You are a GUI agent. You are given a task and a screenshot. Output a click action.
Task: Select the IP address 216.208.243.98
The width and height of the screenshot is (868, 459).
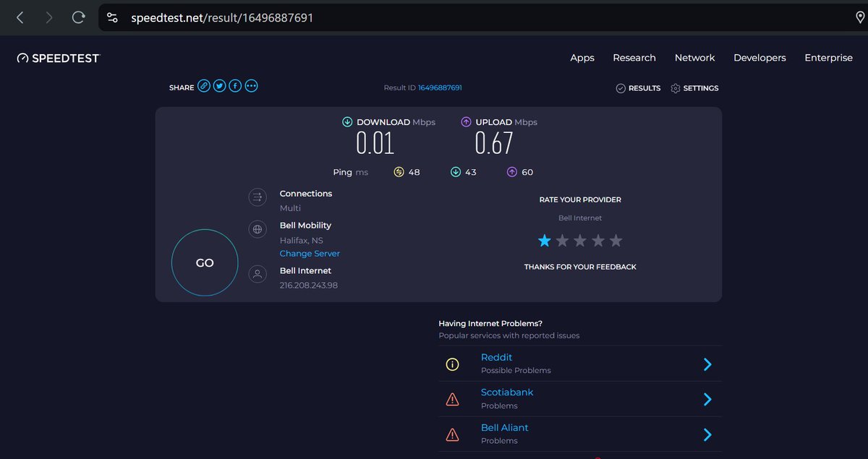coord(309,286)
